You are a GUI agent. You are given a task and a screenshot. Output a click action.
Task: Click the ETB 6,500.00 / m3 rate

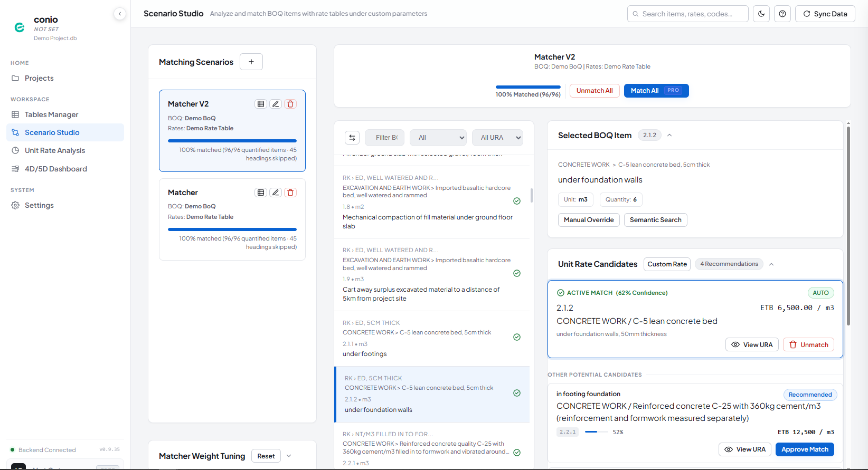coord(797,308)
